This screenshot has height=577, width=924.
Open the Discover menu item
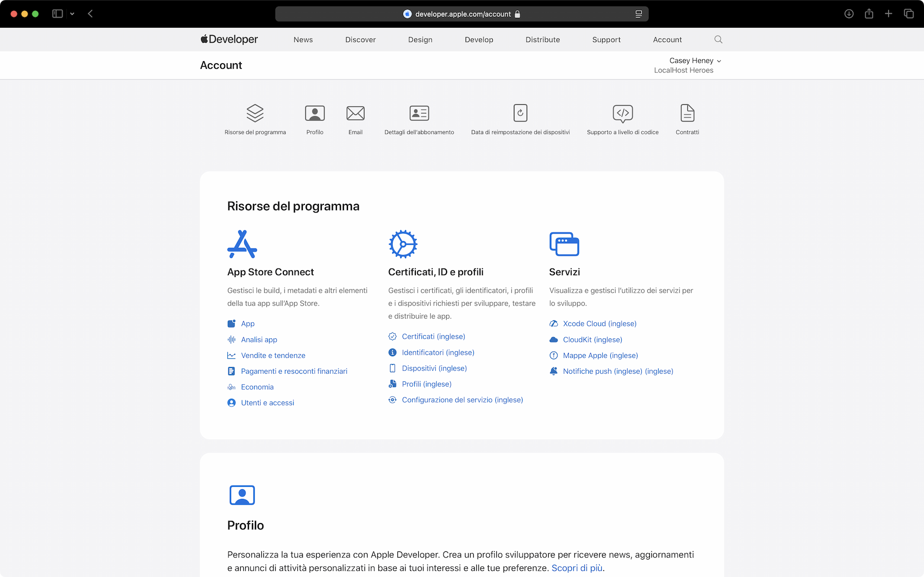pyautogui.click(x=360, y=40)
